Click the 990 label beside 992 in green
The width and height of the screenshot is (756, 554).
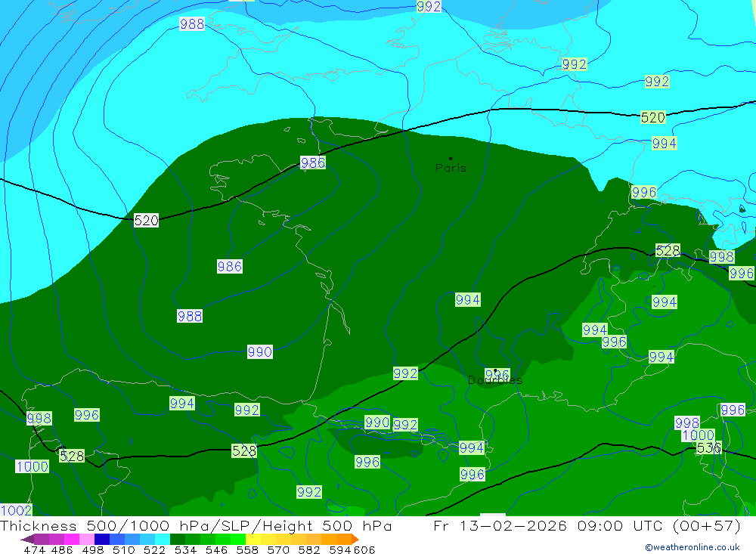(x=377, y=422)
